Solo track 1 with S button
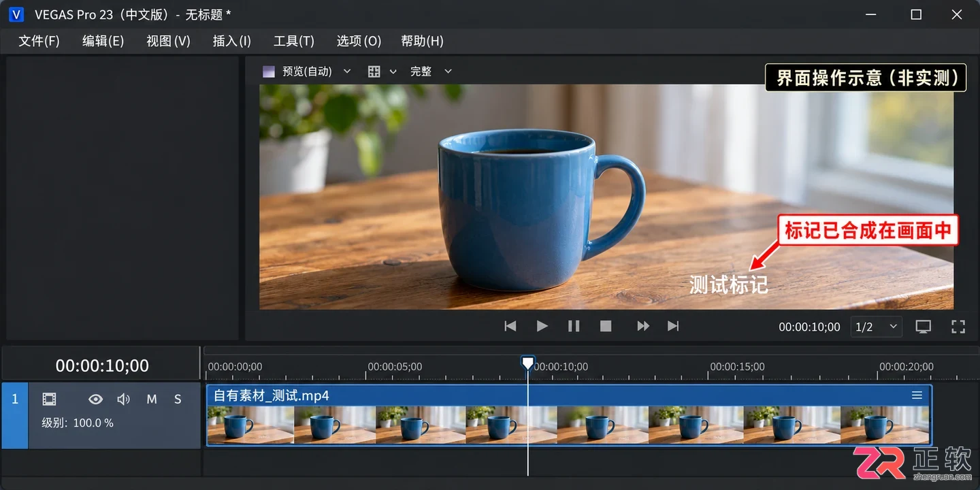 [178, 399]
